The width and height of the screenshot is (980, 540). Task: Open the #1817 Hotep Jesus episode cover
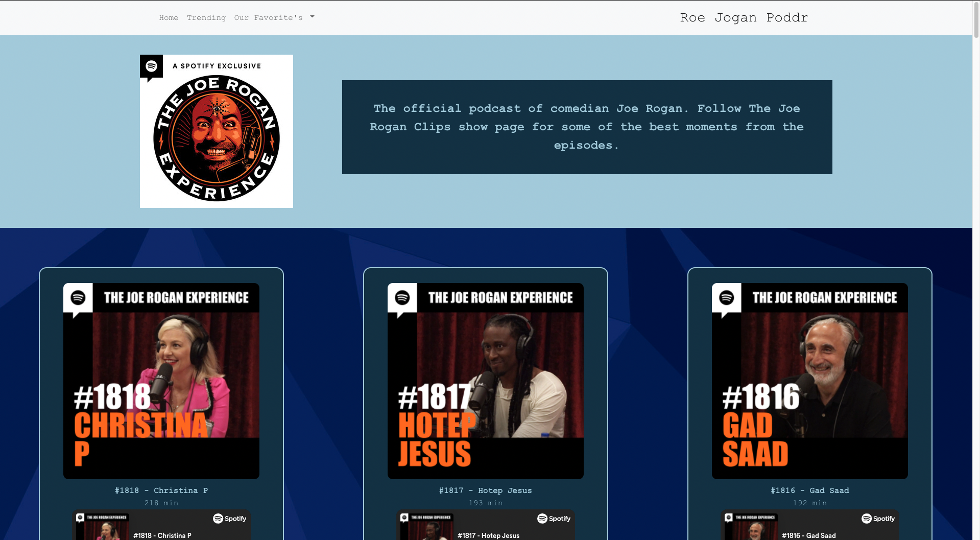[x=486, y=381]
